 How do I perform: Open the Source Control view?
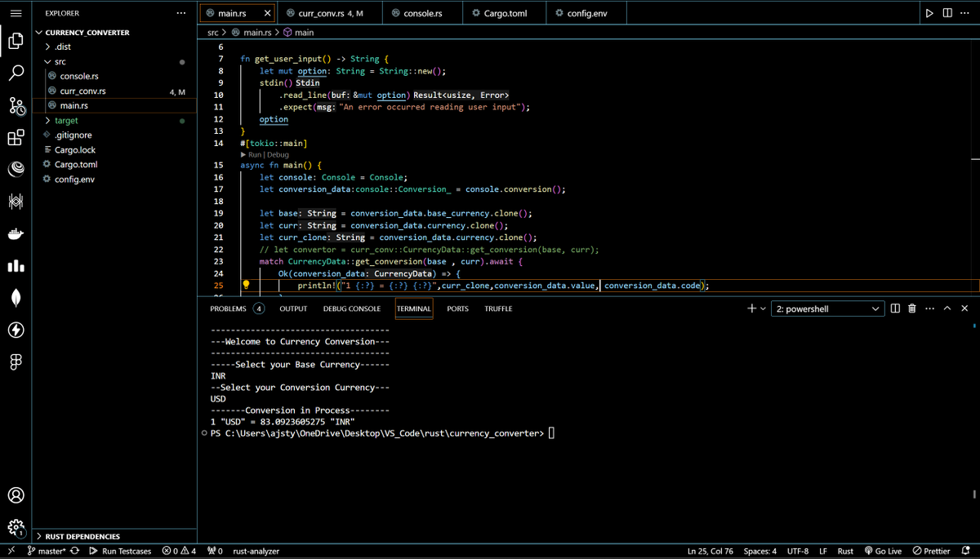coord(16,105)
